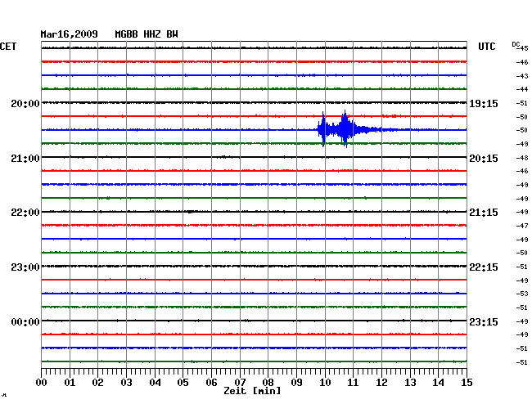Click the DC value -43
Screen dimensions: 532x404
click(522, 76)
